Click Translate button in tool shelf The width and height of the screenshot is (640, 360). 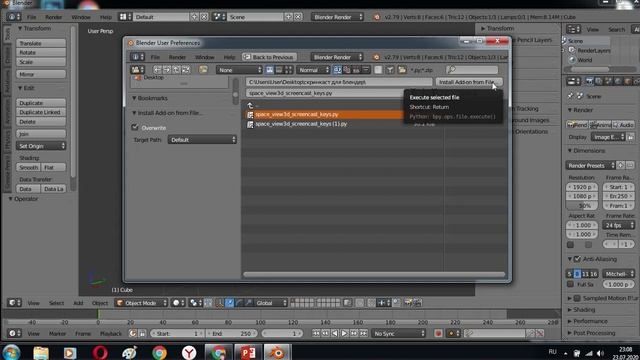41,43
